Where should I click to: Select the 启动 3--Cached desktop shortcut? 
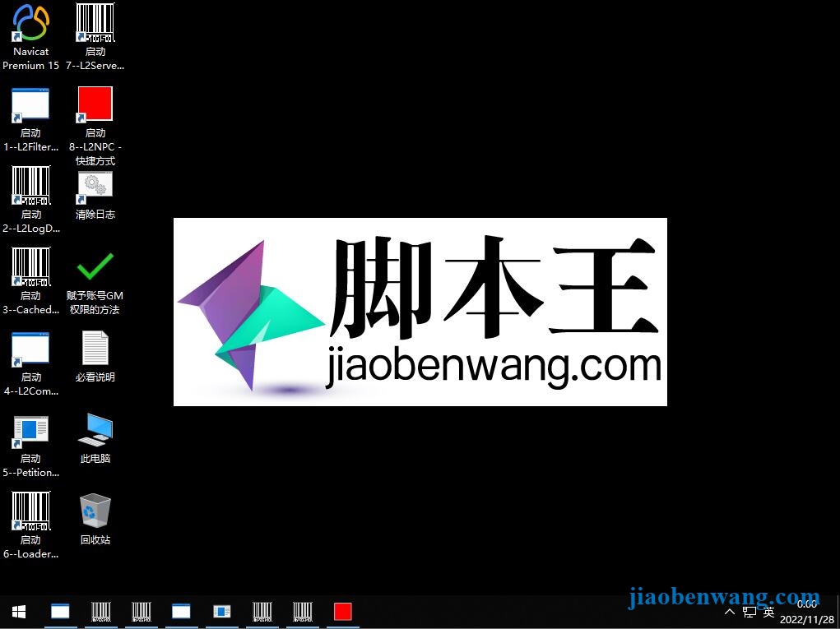coord(31,281)
